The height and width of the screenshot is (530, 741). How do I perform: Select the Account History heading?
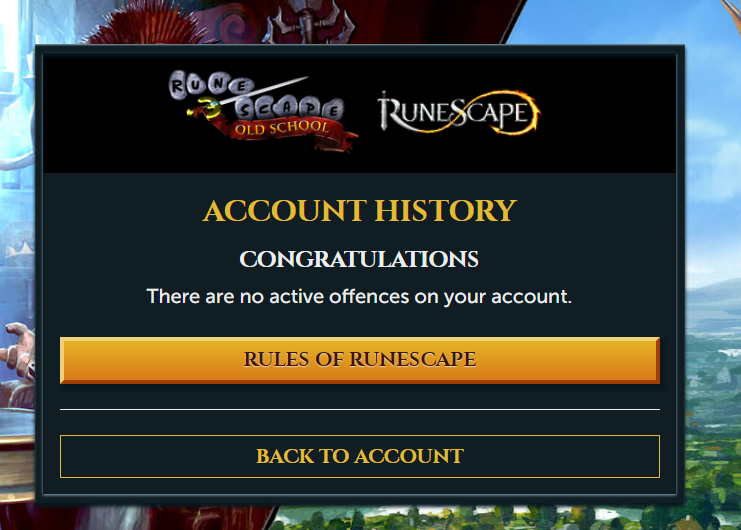pyautogui.click(x=360, y=211)
